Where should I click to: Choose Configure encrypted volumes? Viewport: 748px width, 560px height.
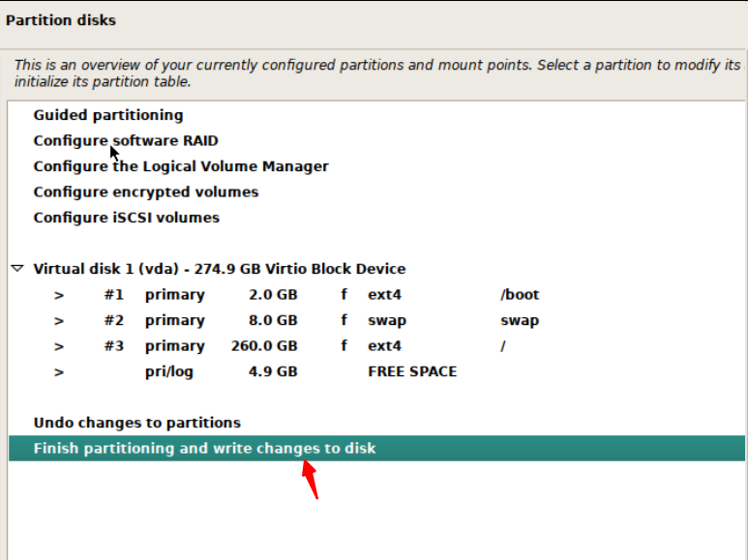coord(146,192)
